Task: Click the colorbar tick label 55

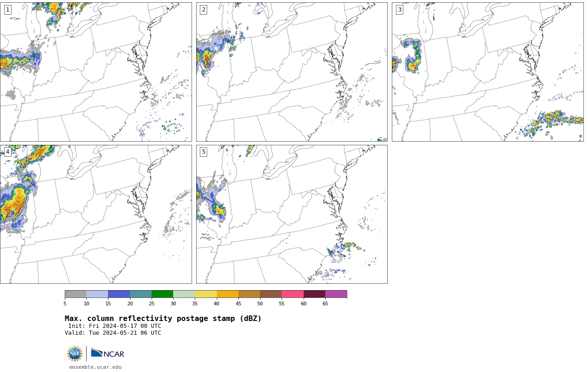Action: pos(282,303)
